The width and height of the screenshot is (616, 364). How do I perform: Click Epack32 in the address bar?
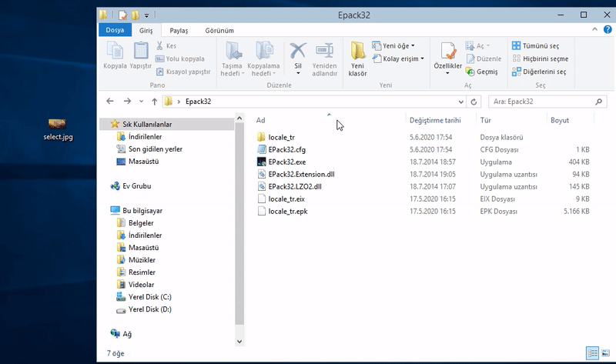tap(199, 102)
